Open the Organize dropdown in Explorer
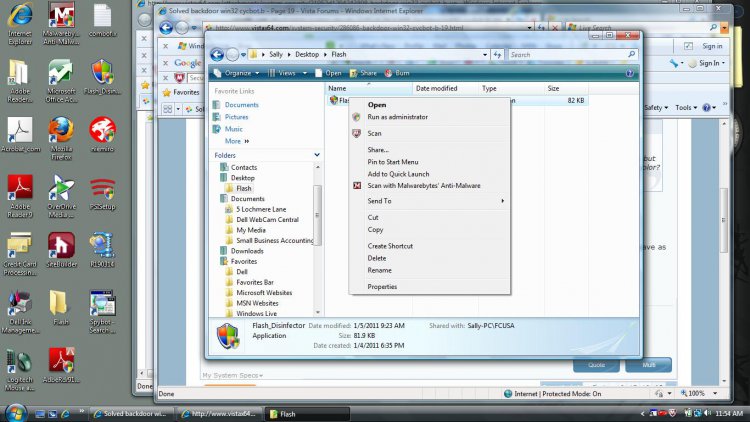The height and width of the screenshot is (422, 750). (239, 73)
